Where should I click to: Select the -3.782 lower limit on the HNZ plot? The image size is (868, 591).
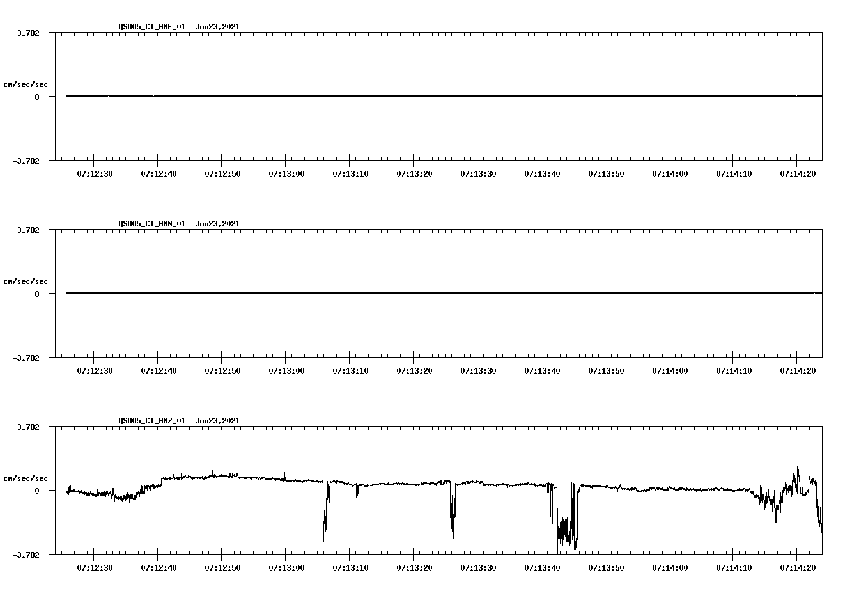(x=26, y=555)
